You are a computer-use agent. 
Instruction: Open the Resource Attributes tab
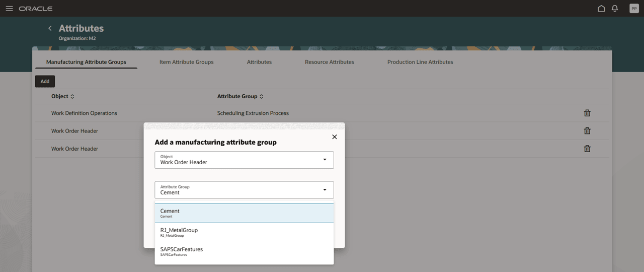(x=329, y=62)
